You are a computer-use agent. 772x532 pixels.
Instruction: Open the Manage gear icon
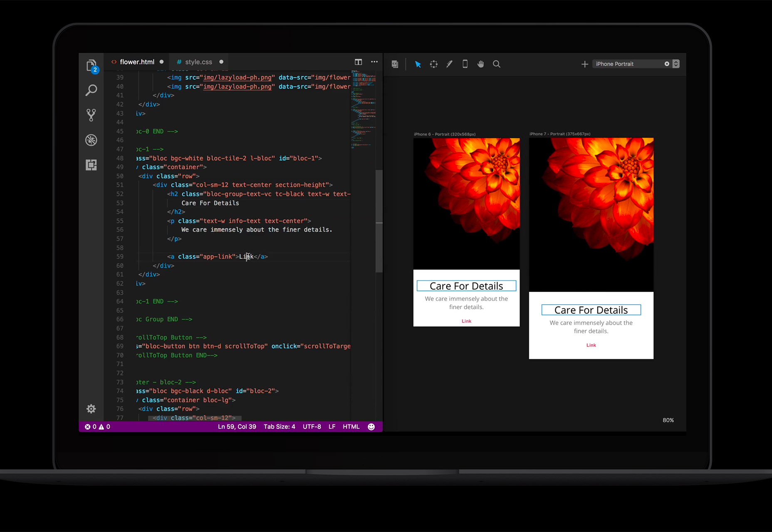click(91, 409)
